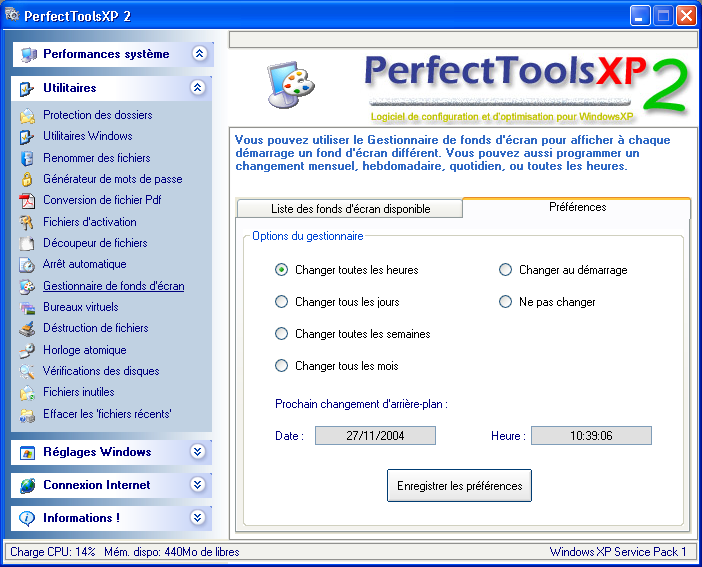The height and width of the screenshot is (567, 702).
Task: Minimize the PerfectToolsXP 2 window
Action: (x=639, y=16)
